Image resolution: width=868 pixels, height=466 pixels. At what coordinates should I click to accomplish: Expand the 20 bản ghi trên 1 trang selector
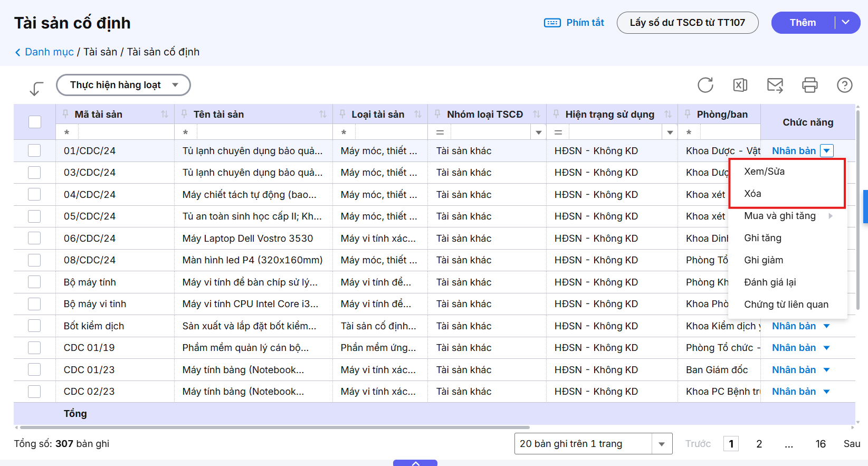(661, 444)
